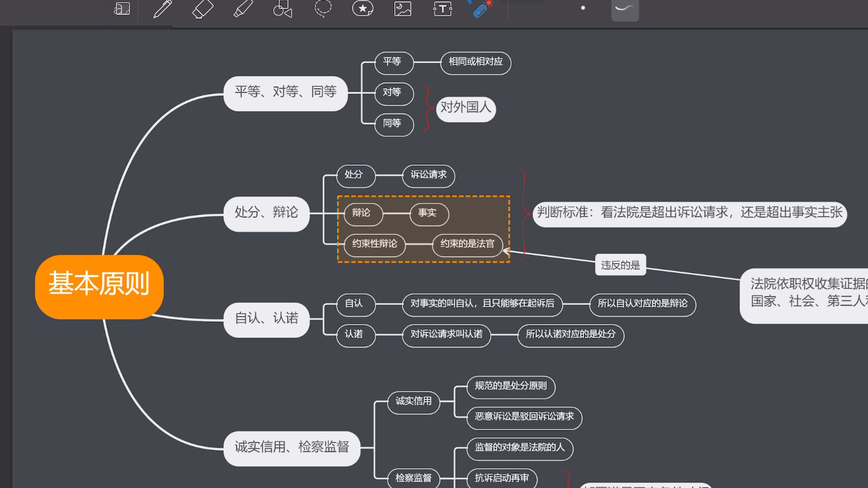The image size is (868, 488).
Task: Open the Shapes tool
Action: tap(283, 8)
